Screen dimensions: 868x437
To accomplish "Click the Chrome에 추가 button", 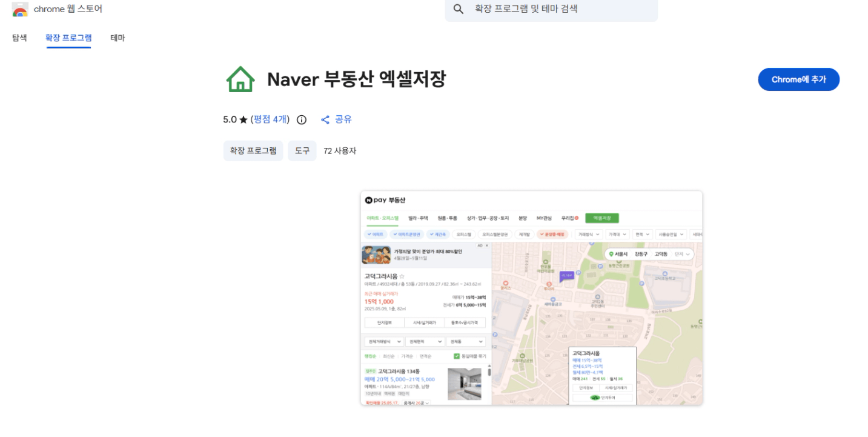I will click(798, 79).
